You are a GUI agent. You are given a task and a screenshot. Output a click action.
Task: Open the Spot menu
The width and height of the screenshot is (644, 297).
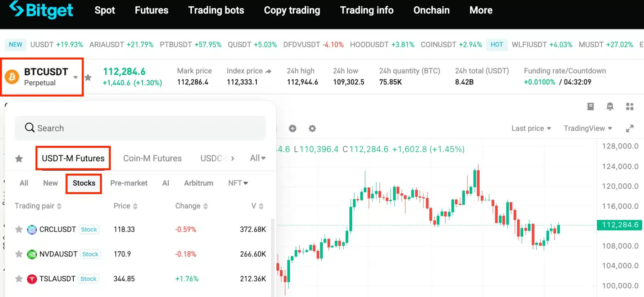(105, 10)
